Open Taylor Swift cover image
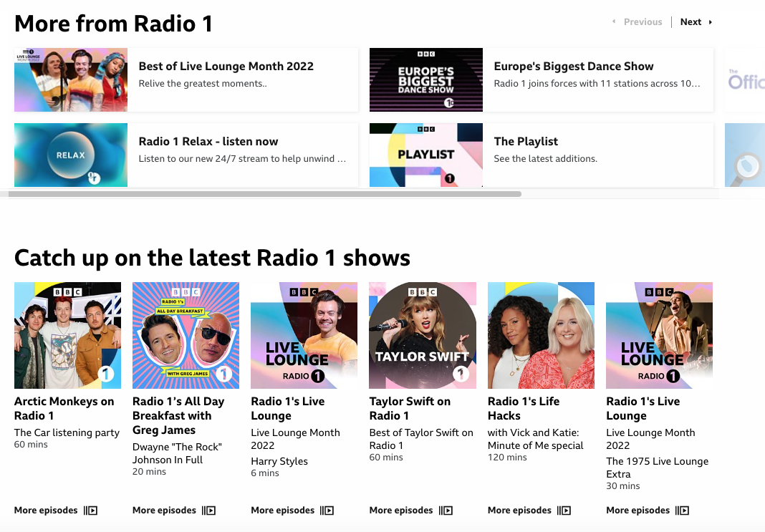Image resolution: width=765 pixels, height=532 pixels. (423, 336)
